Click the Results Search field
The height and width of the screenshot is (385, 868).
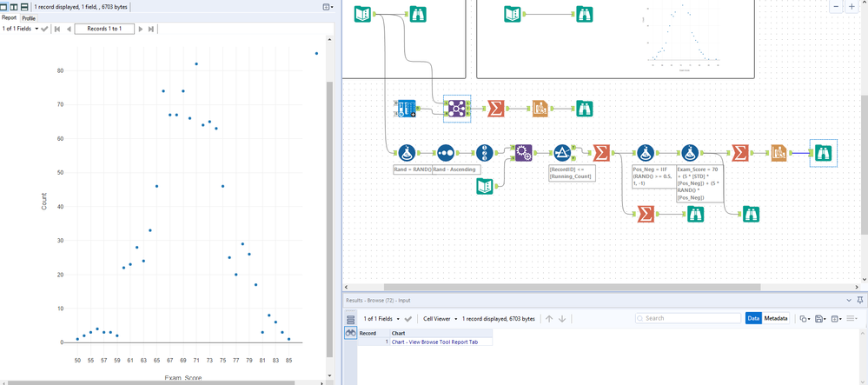(x=688, y=319)
